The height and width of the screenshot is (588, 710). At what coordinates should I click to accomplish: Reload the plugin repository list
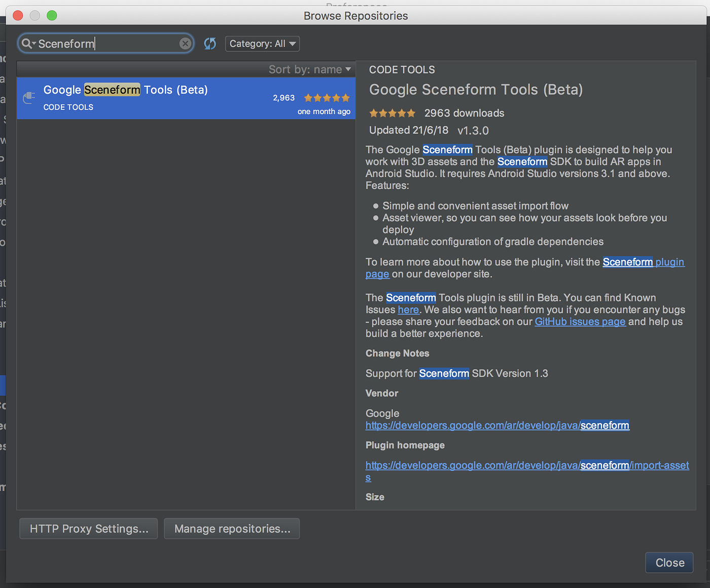(210, 44)
